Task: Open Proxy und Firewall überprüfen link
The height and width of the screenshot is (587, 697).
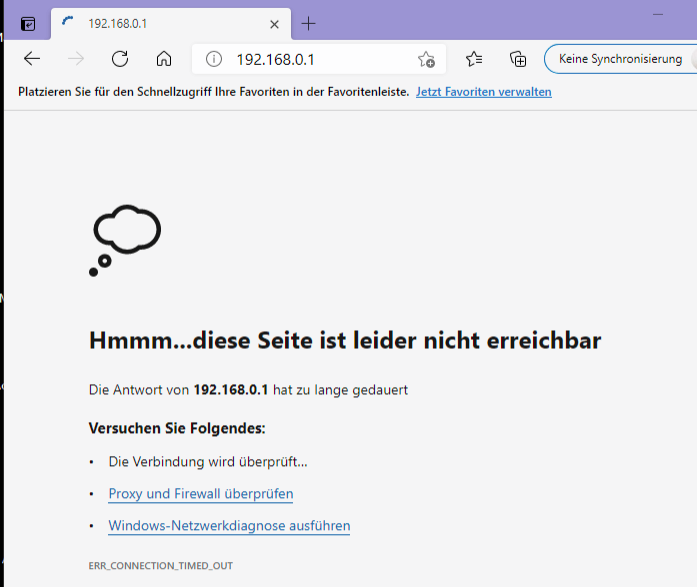Action: [x=201, y=494]
